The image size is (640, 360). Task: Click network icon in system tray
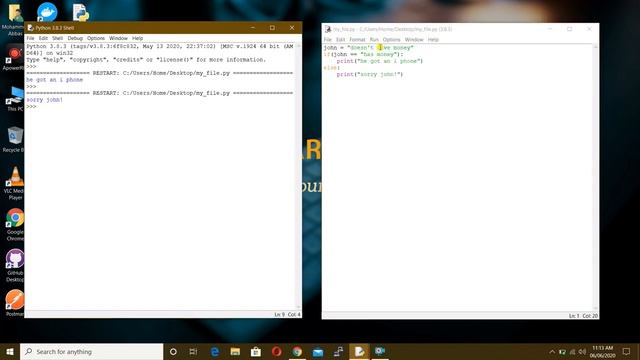572,351
